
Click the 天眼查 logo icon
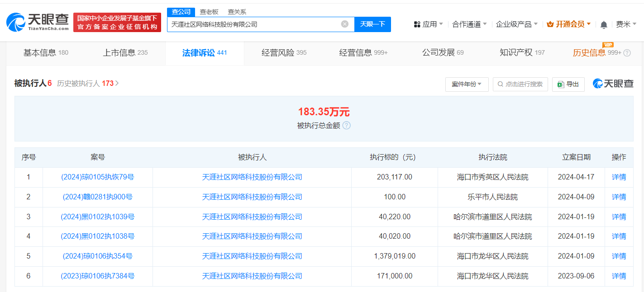click(17, 21)
